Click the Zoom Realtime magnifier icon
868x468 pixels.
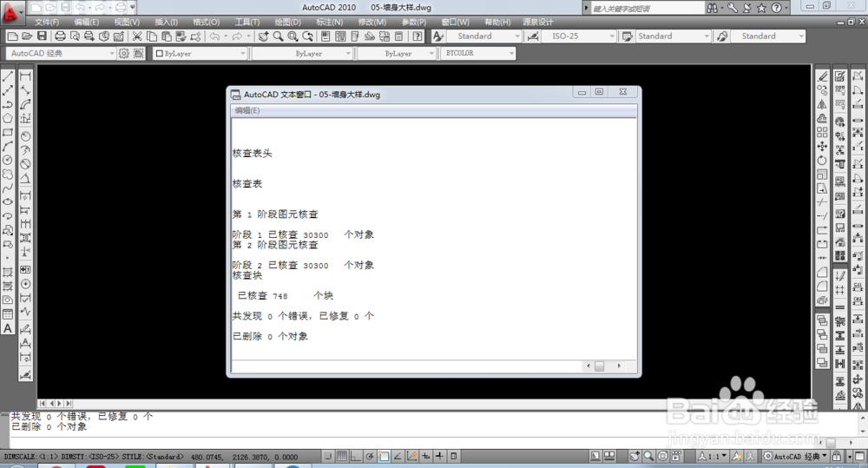[x=278, y=36]
